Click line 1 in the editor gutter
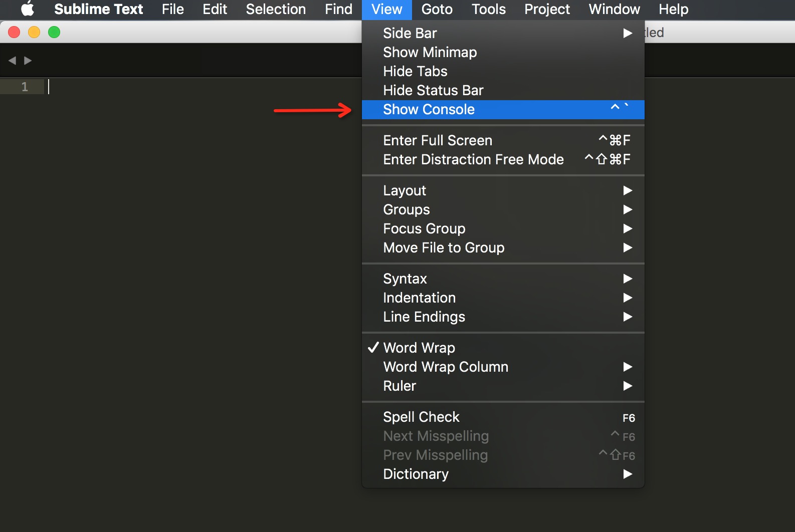This screenshot has height=532, width=795. coord(25,87)
